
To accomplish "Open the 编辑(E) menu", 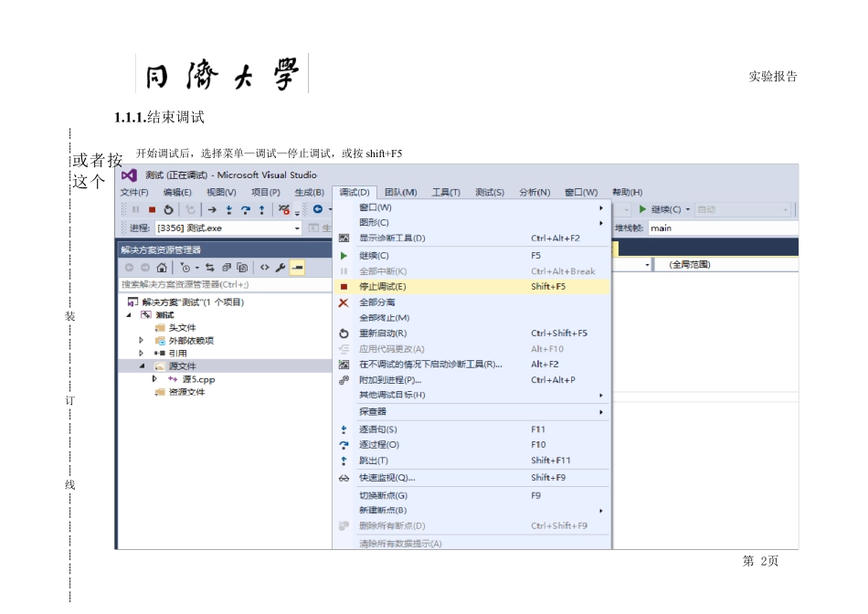I will (x=177, y=192).
